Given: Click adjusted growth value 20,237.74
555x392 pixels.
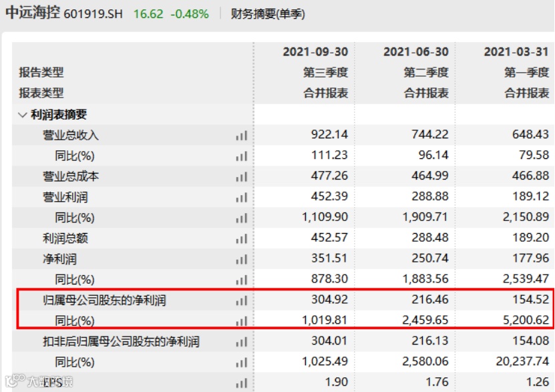Looking at the screenshot, I should (x=522, y=361).
